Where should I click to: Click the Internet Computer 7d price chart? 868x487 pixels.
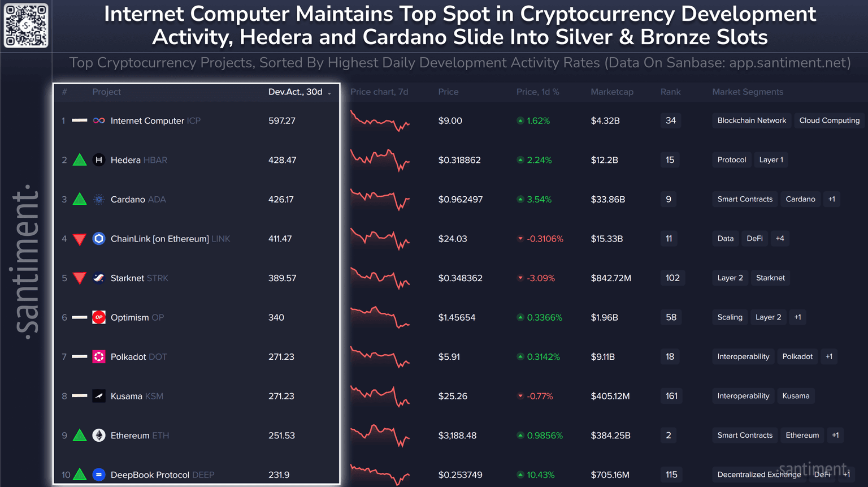[379, 121]
